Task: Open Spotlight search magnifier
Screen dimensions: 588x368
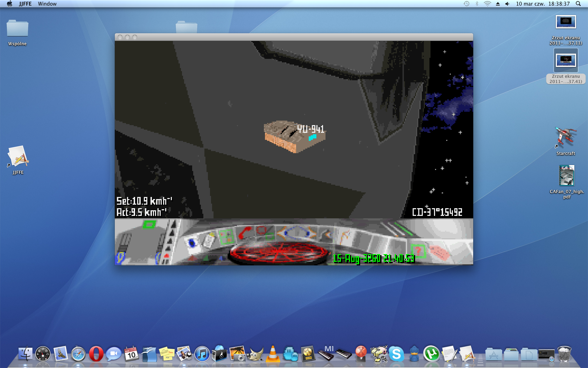Action: point(578,4)
